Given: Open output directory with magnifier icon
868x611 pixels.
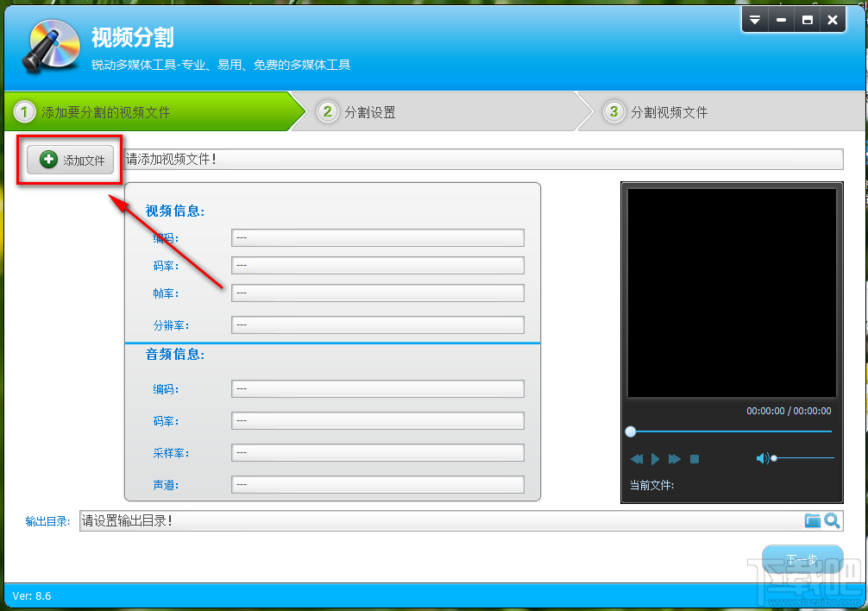Looking at the screenshot, I should [x=832, y=520].
